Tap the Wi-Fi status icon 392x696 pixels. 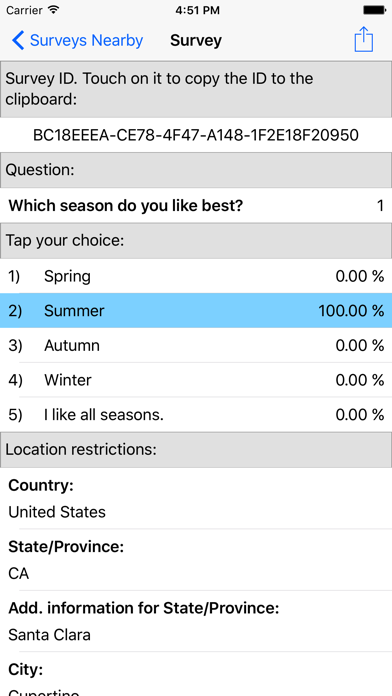click(x=53, y=10)
